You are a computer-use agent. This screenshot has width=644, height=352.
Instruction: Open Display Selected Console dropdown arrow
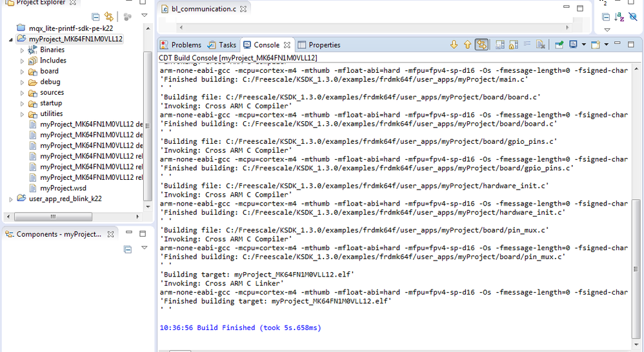click(x=583, y=44)
